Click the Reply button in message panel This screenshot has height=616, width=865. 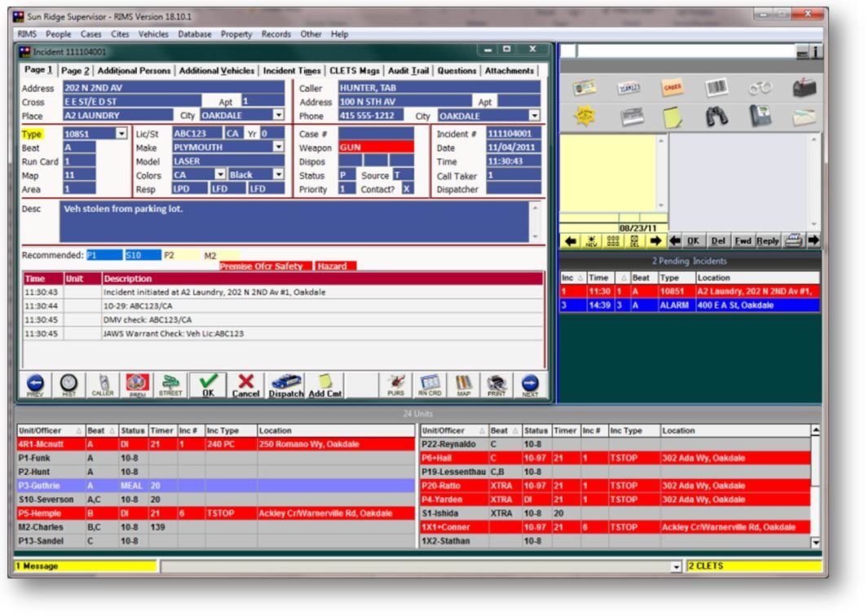tap(767, 241)
